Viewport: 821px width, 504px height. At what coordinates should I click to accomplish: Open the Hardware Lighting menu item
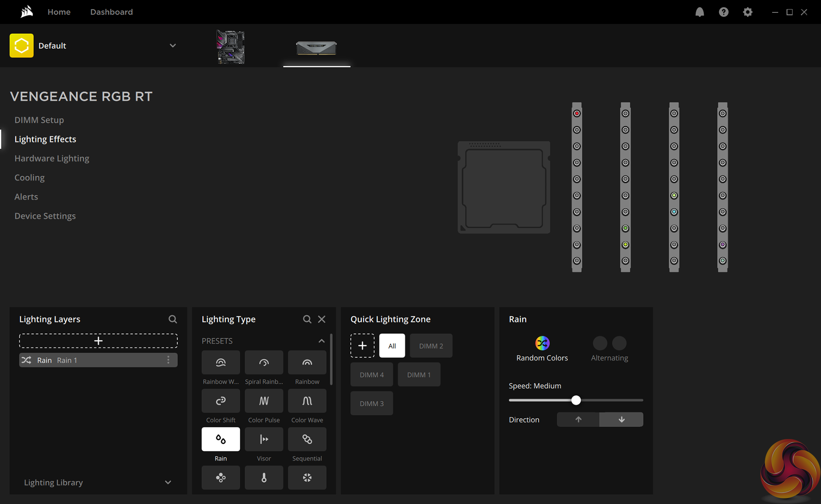point(52,158)
